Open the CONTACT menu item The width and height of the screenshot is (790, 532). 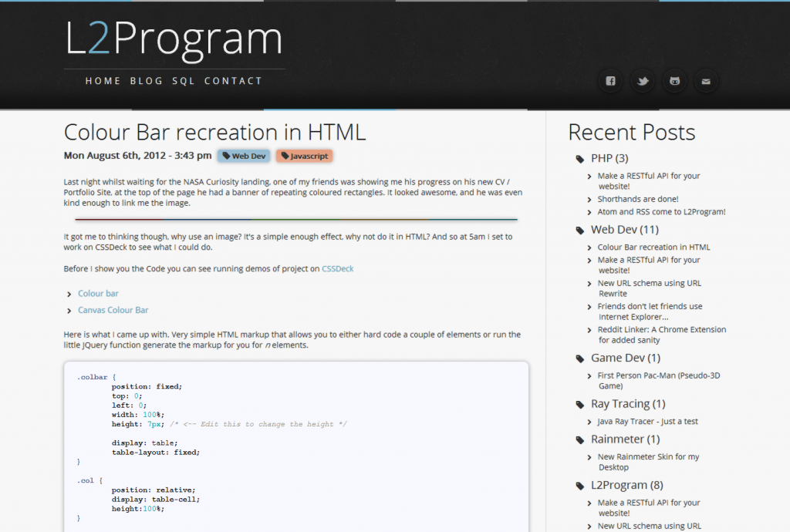tap(233, 81)
